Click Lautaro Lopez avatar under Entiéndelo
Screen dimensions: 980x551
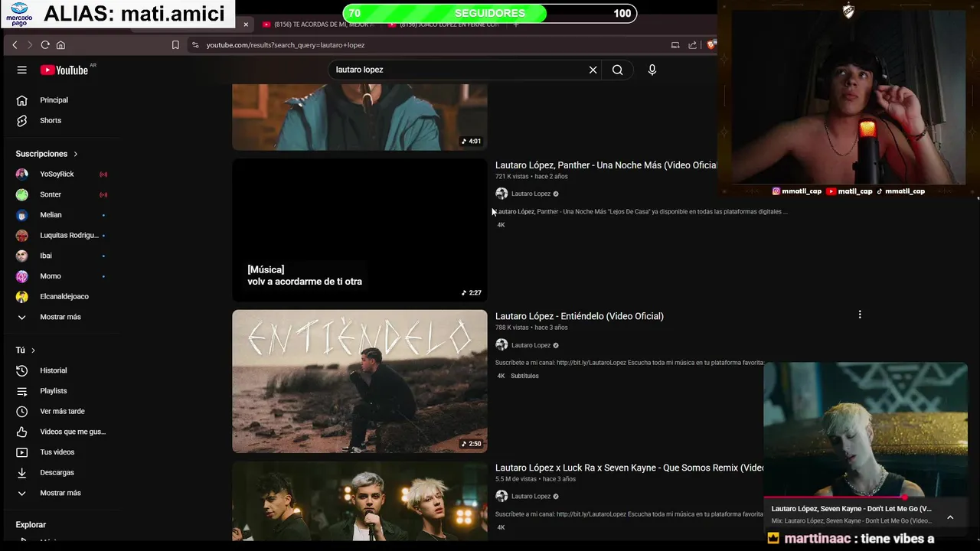coord(501,345)
